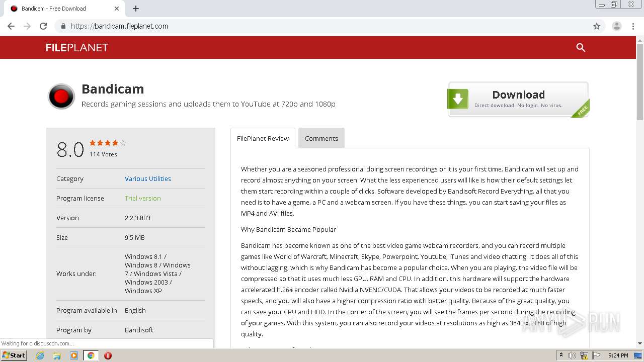Click the Bandicam page heading
644x362 pixels.
[x=113, y=89]
